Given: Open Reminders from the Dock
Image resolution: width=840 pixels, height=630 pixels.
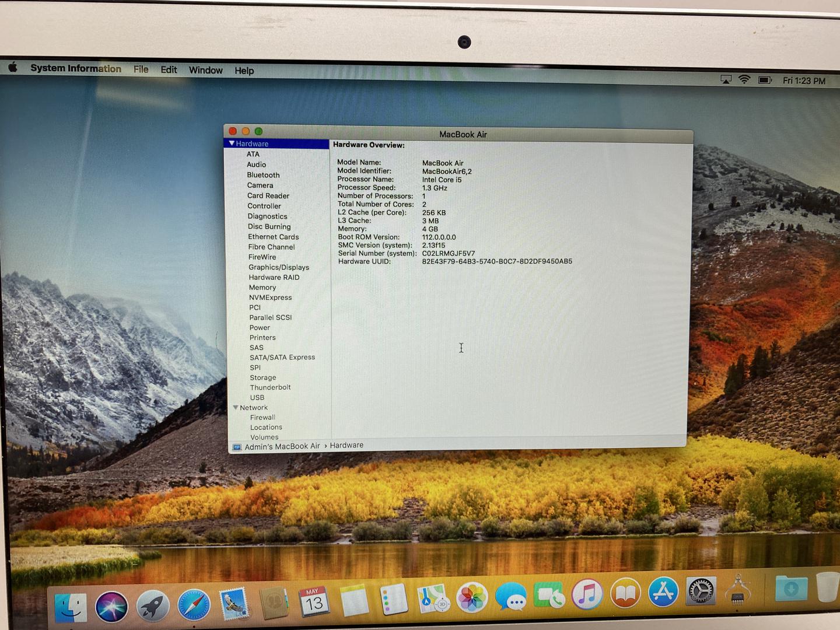Looking at the screenshot, I should pos(393,599).
